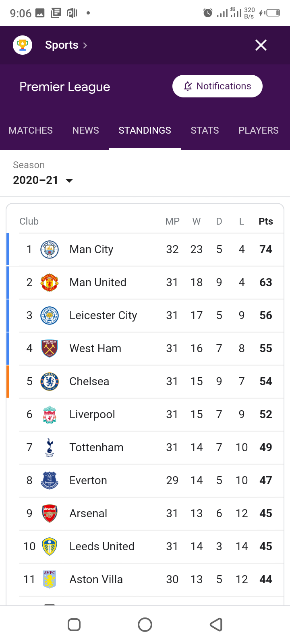Click the Tottenham cockerel logo
The height and width of the screenshot is (644, 290).
pyautogui.click(x=50, y=448)
